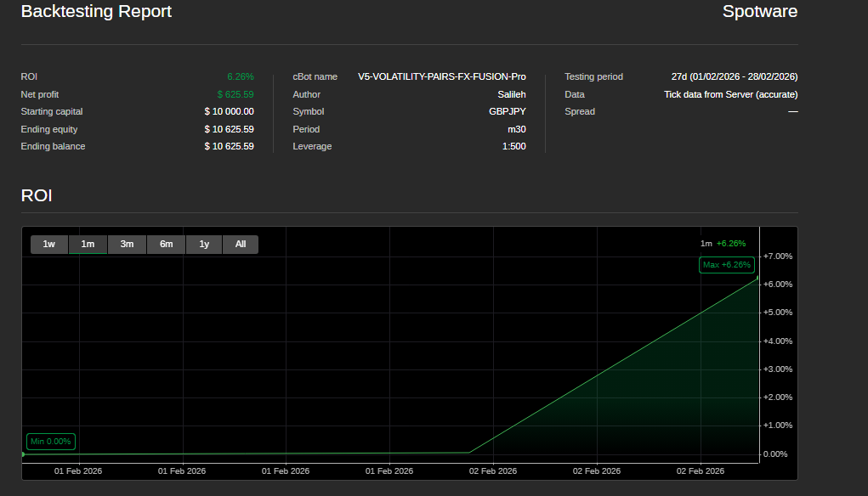
Task: Select the cBot name V5-VOLATILITY-PAIRS-FX-FUSION-Pro
Action: pyautogui.click(x=440, y=76)
